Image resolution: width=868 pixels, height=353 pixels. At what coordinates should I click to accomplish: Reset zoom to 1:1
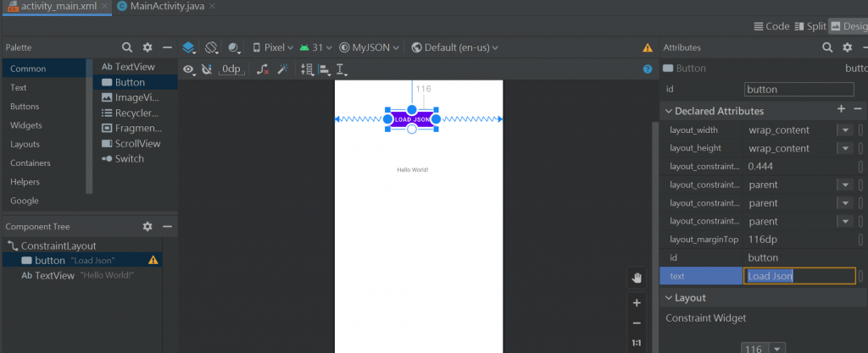[637, 343]
